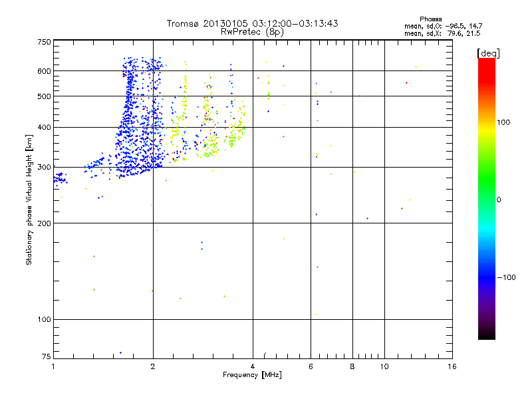Screen dimensions: 532x399
Task: Click the 'Frequency [MHz]' axis label
Action: 252,375
